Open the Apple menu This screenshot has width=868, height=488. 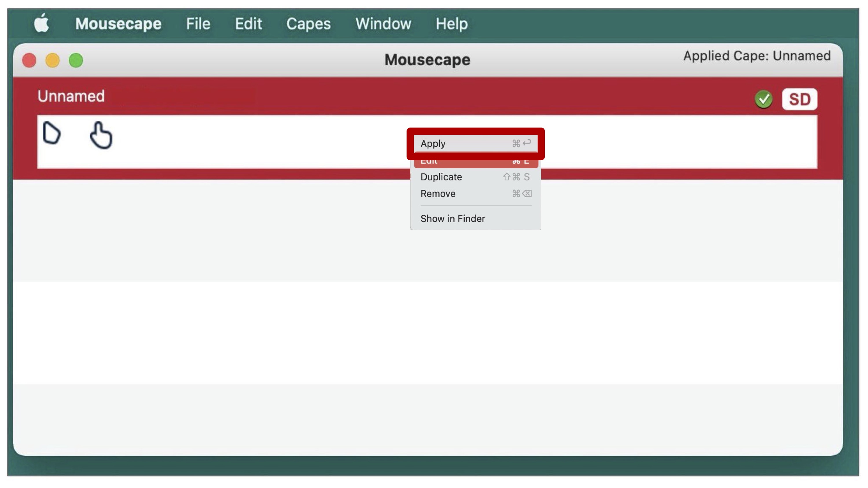tap(41, 23)
